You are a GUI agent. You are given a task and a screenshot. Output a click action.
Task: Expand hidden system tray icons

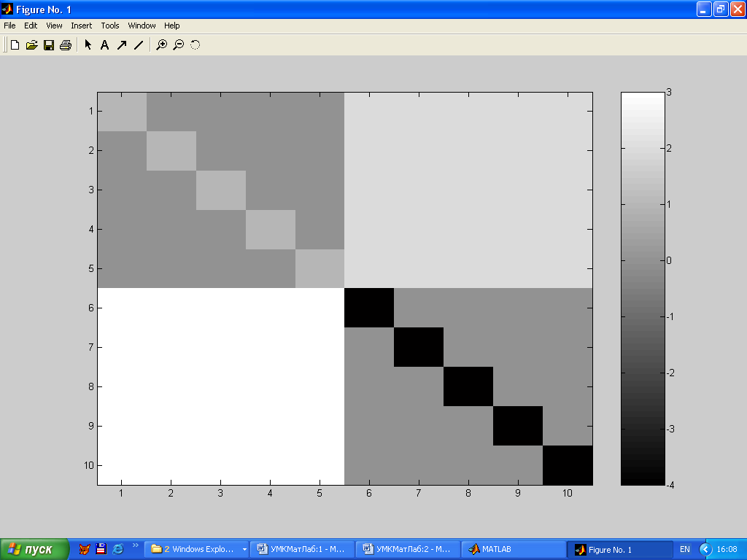705,549
